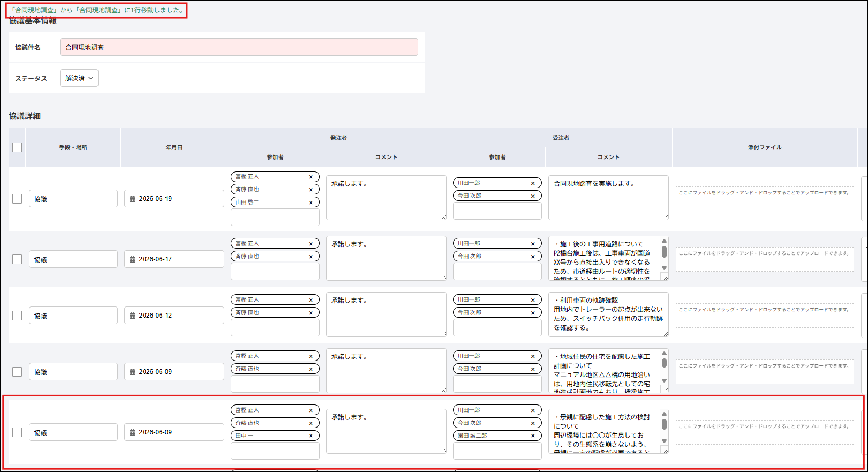Remove participant 園田 誠二郎

click(x=533, y=436)
